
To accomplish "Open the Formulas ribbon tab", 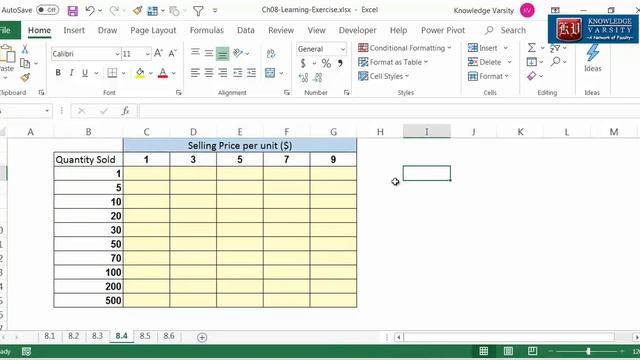I will (x=207, y=30).
